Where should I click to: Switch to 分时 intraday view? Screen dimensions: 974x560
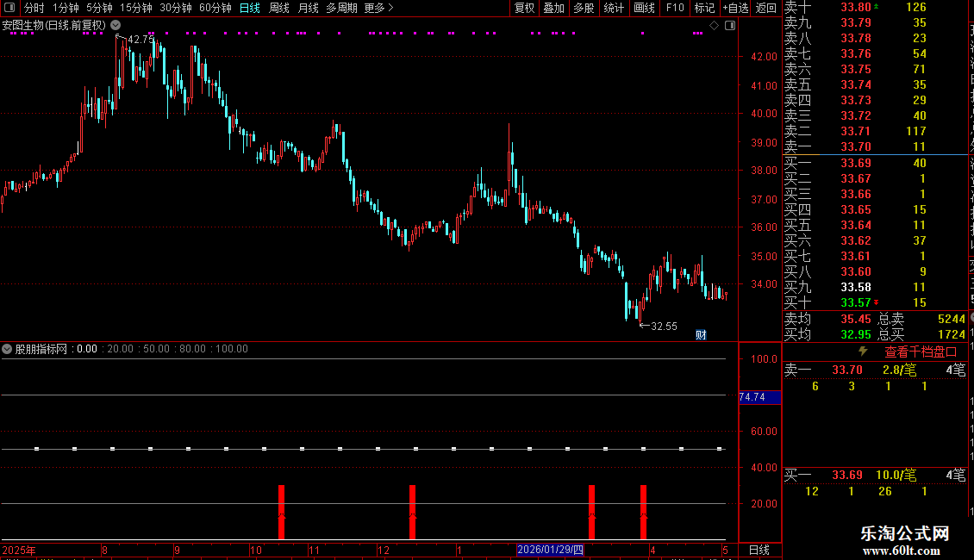[34, 8]
